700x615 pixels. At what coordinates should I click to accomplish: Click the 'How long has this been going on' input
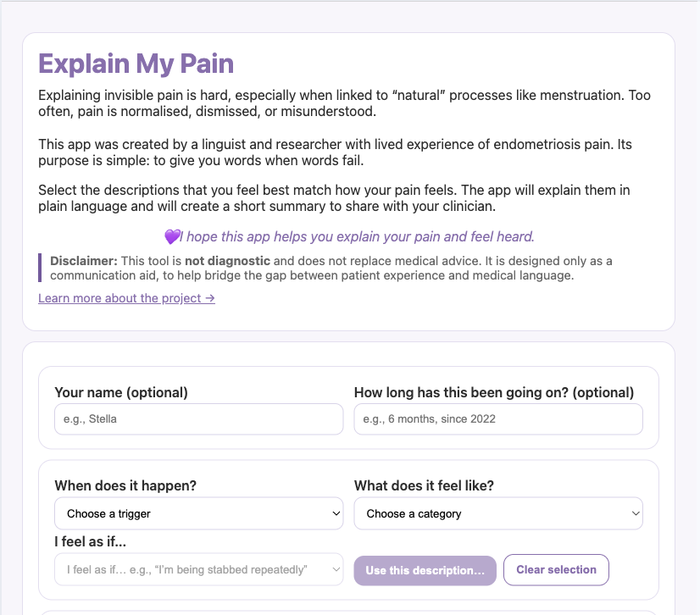(x=497, y=419)
